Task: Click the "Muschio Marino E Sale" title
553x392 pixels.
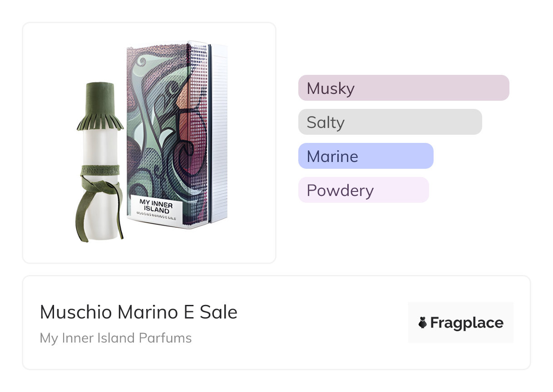Action: point(138,312)
